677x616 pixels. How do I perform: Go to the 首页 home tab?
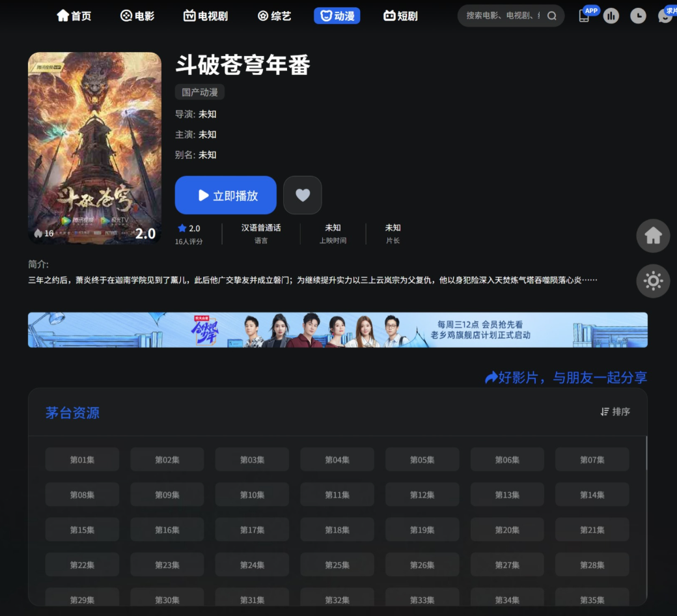pyautogui.click(x=74, y=16)
